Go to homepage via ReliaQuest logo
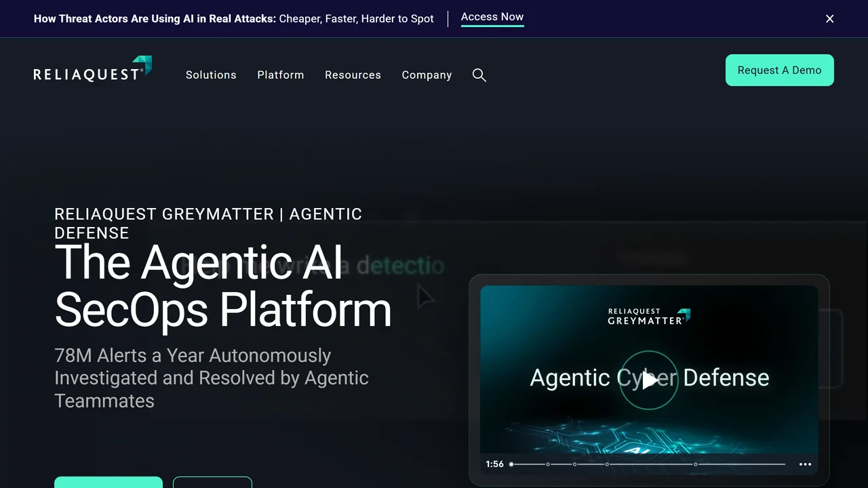 click(x=93, y=68)
